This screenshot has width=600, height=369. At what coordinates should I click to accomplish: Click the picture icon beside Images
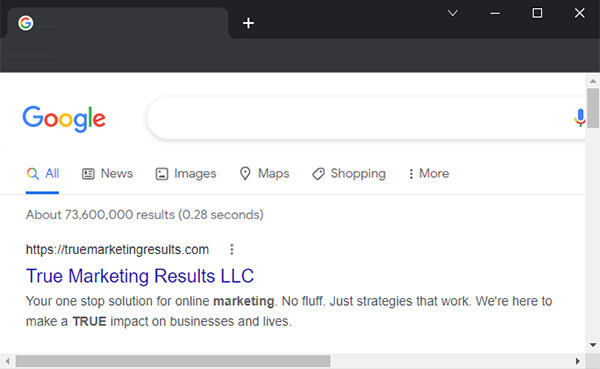coord(161,174)
